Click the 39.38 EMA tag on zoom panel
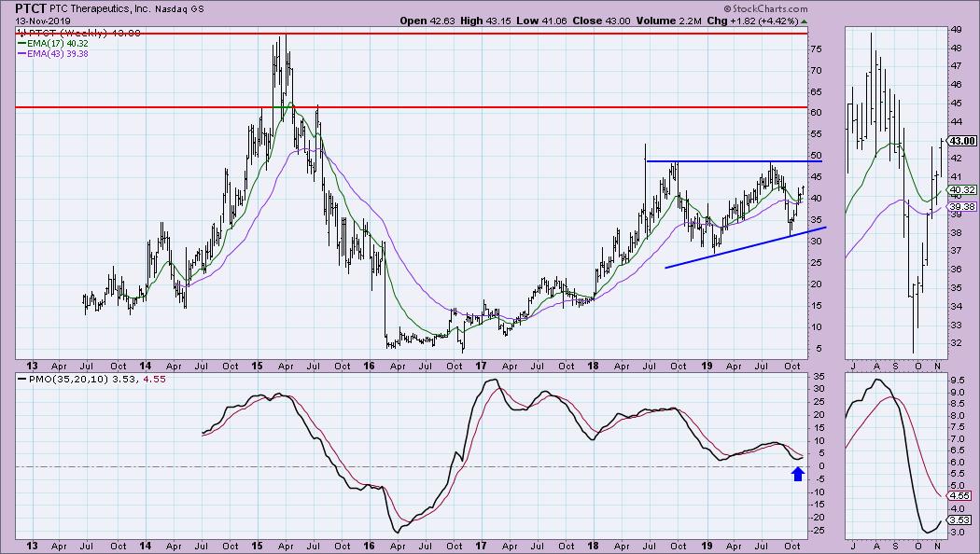This screenshot has width=980, height=554. 962,207
